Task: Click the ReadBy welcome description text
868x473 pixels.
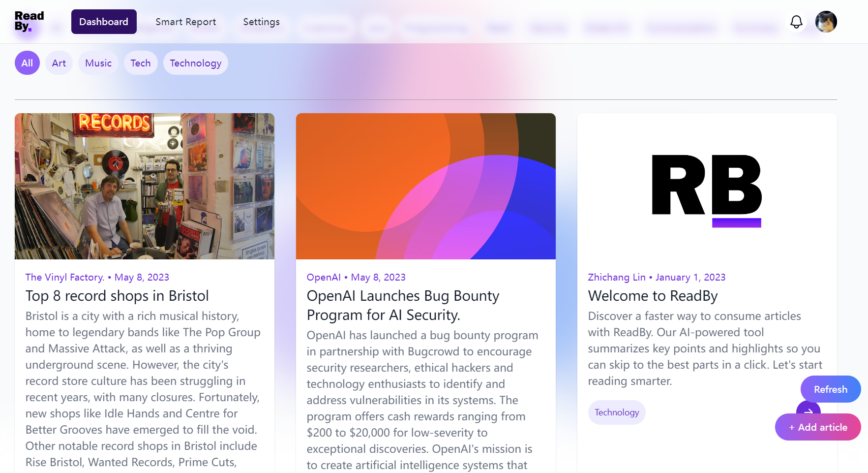Action: tap(705, 348)
